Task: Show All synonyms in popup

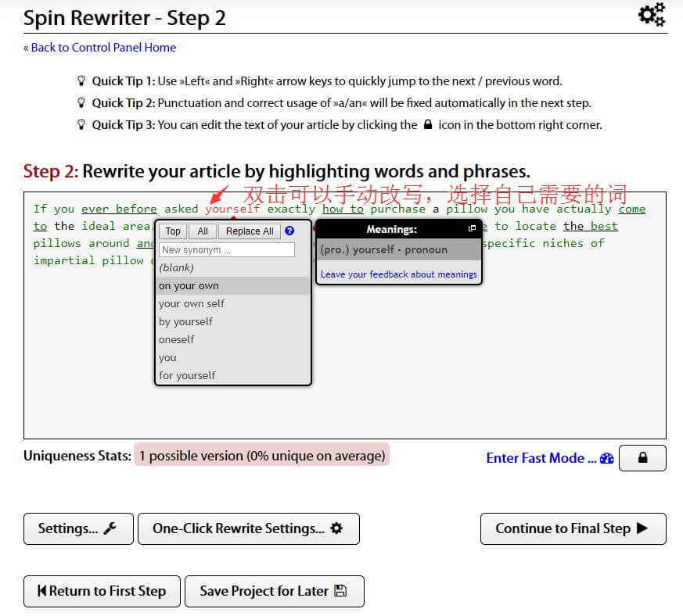Action: [203, 231]
